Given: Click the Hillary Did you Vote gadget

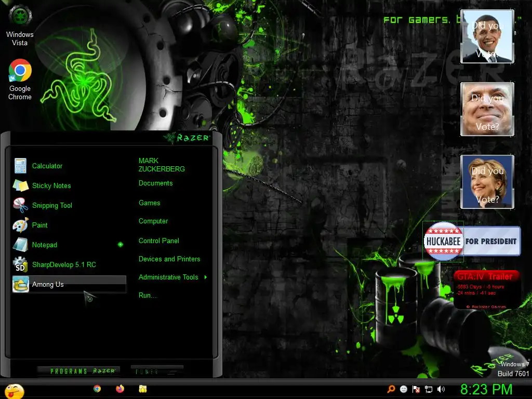Looking at the screenshot, I should (x=487, y=181).
